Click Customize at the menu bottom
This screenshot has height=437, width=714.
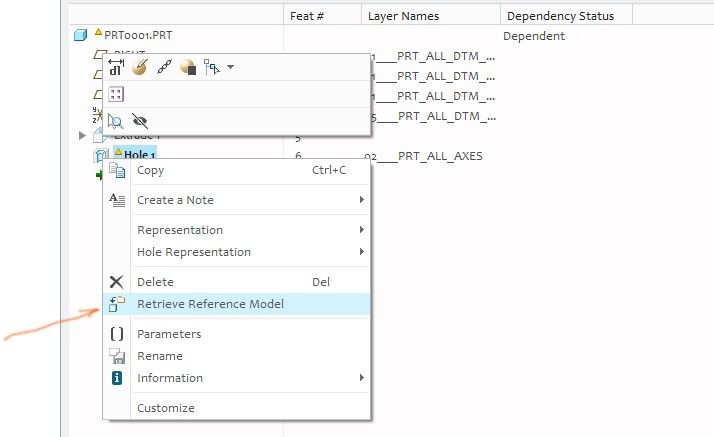point(166,408)
